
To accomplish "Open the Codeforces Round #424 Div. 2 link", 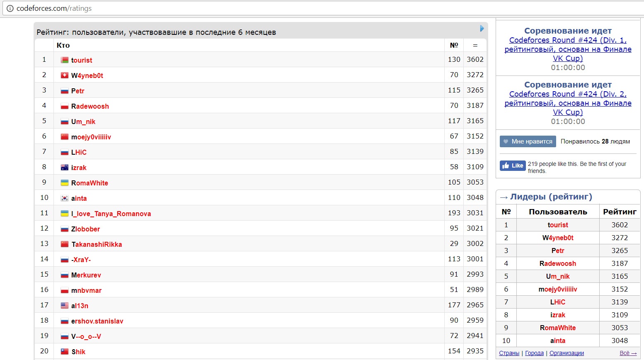I will click(568, 103).
